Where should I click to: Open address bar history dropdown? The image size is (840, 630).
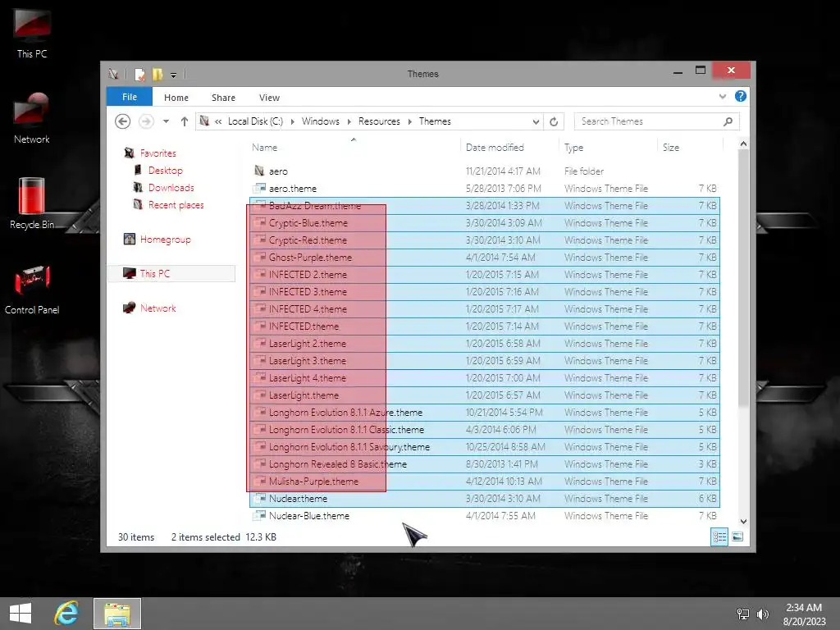[x=536, y=121]
